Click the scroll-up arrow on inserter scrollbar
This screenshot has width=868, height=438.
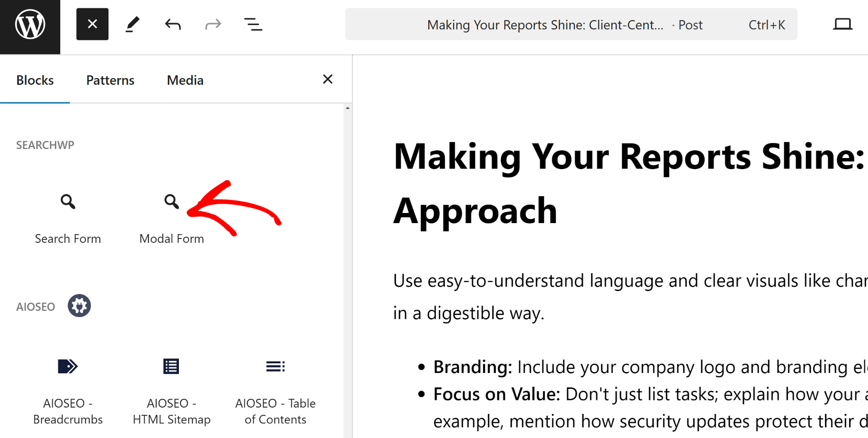click(348, 108)
